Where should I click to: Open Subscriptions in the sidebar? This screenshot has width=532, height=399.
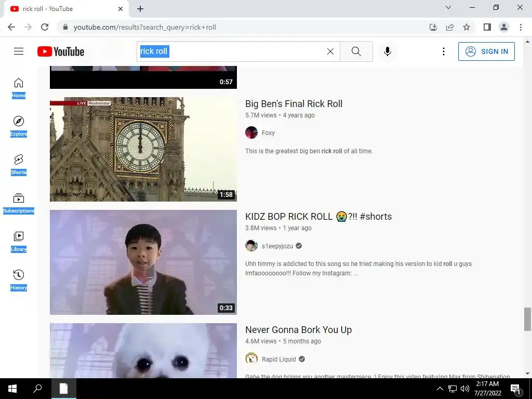click(x=19, y=203)
